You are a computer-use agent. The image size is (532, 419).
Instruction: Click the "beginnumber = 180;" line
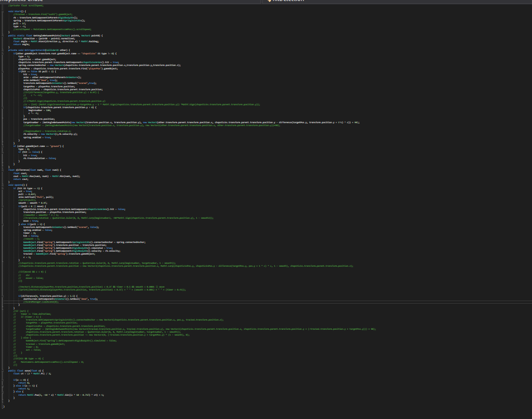(x=39, y=110)
